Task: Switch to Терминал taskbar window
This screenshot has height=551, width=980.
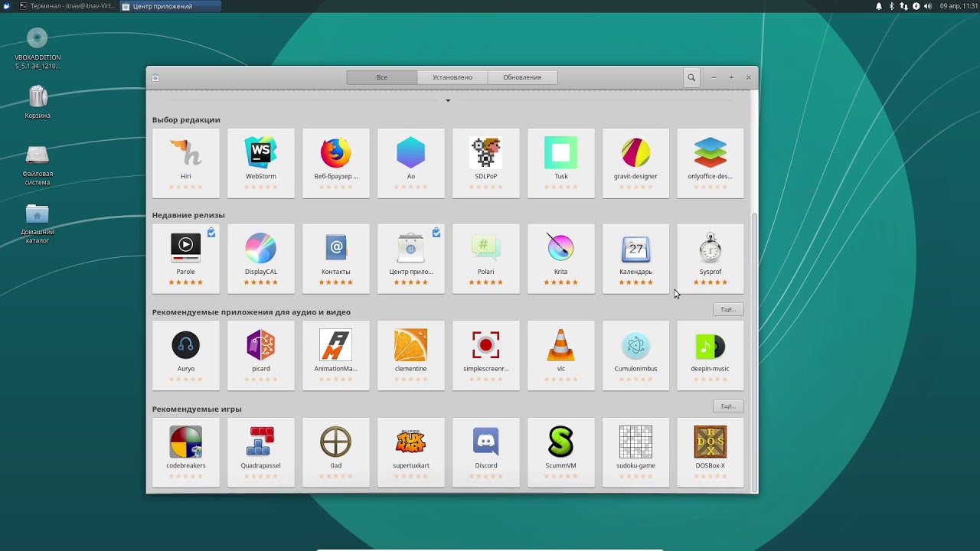Action: 67,6
